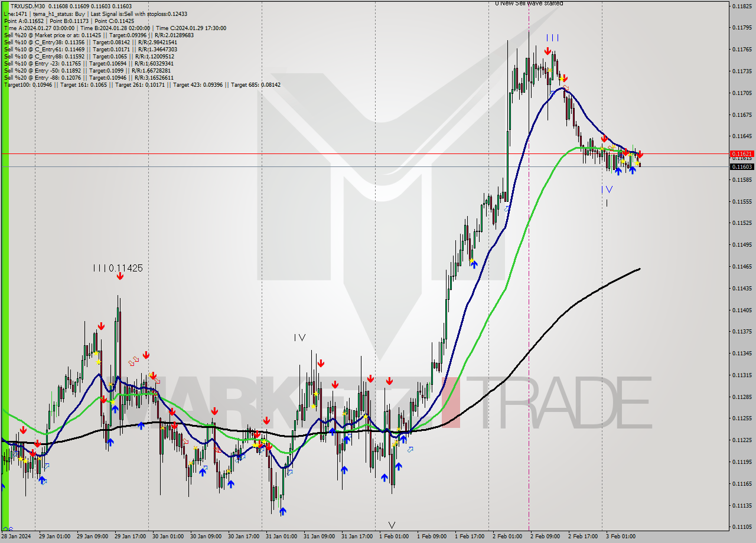
Task: Click the 0.11105 price axis label
Action: [741, 526]
